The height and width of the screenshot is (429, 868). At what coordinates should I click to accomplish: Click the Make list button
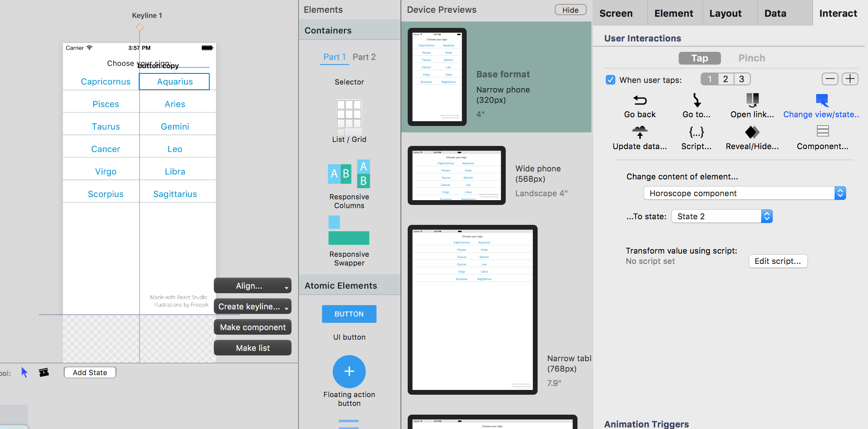pyautogui.click(x=253, y=348)
